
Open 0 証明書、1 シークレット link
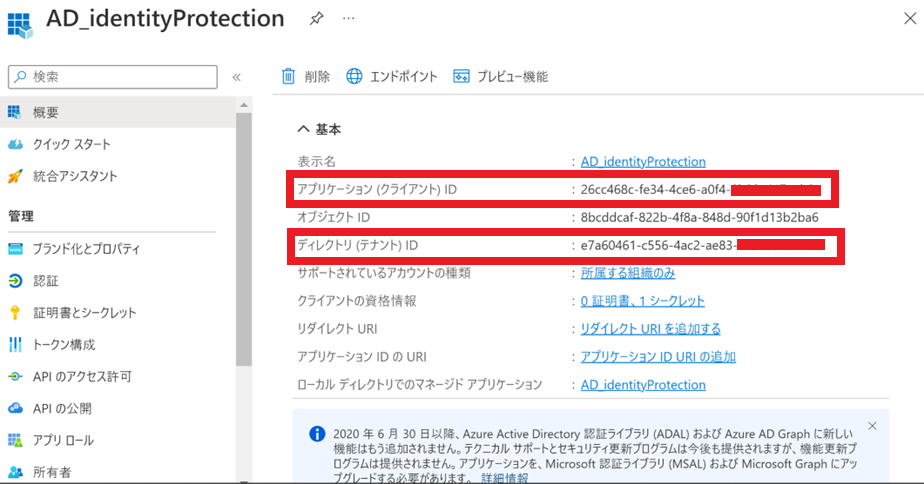[x=642, y=301]
